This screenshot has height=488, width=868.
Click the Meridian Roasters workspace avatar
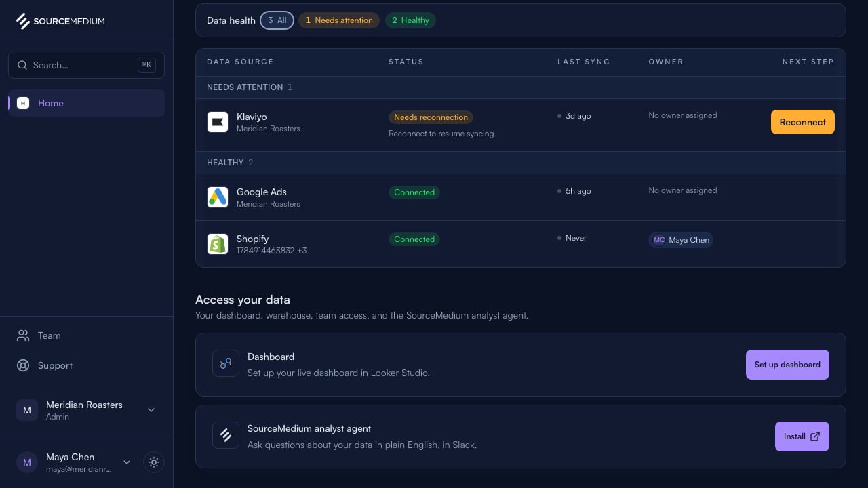pos(27,410)
